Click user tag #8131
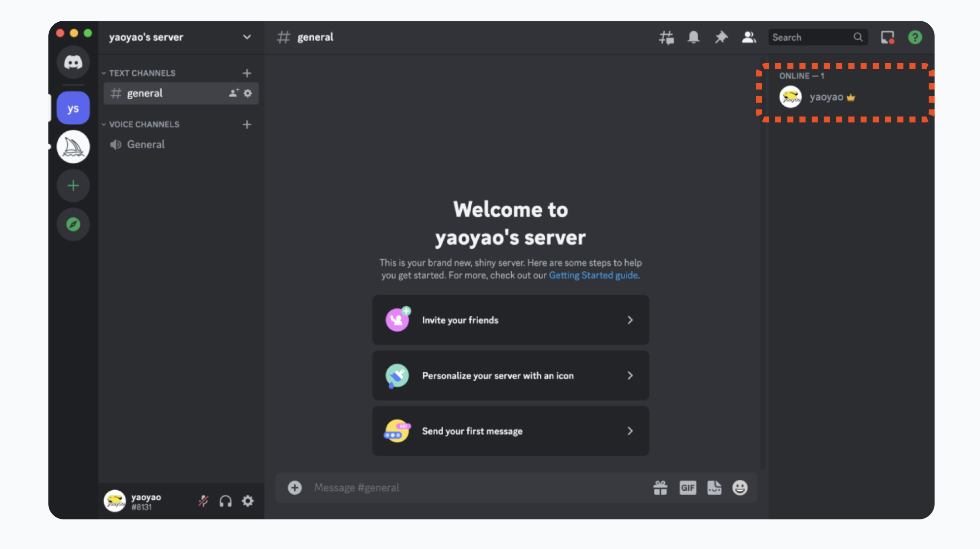Image resolution: width=980 pixels, height=549 pixels. pyautogui.click(x=142, y=507)
